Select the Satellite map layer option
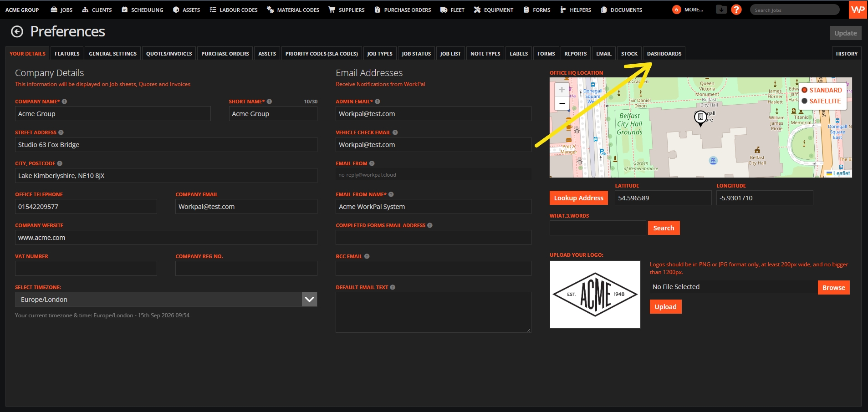Viewport: 868px width, 412px height. click(x=822, y=101)
